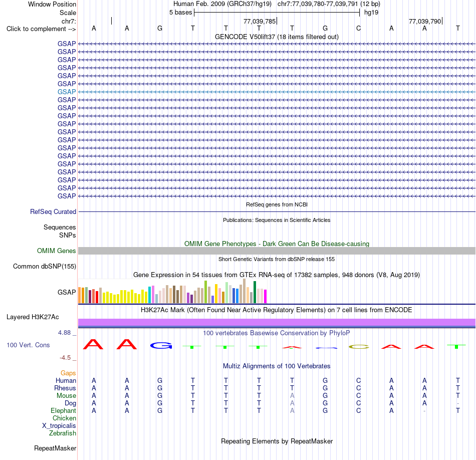Click the chr7: ruler label
The image size is (476, 460).
point(69,21)
